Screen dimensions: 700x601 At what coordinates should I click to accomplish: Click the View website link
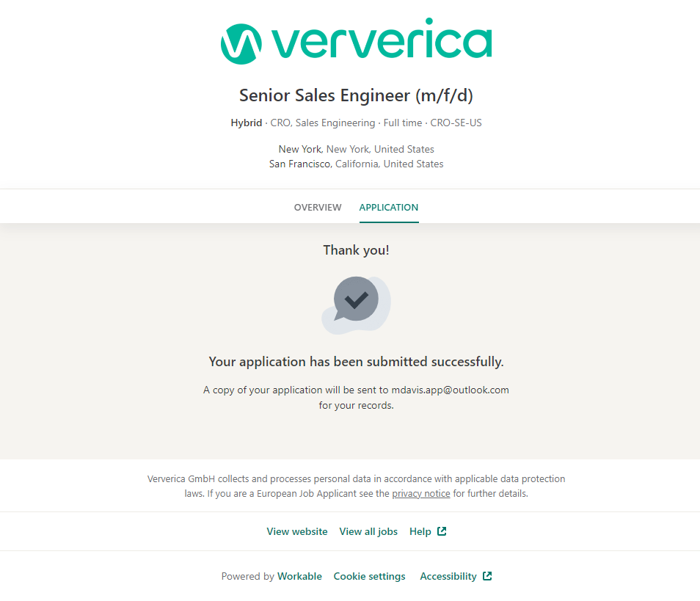click(x=297, y=531)
